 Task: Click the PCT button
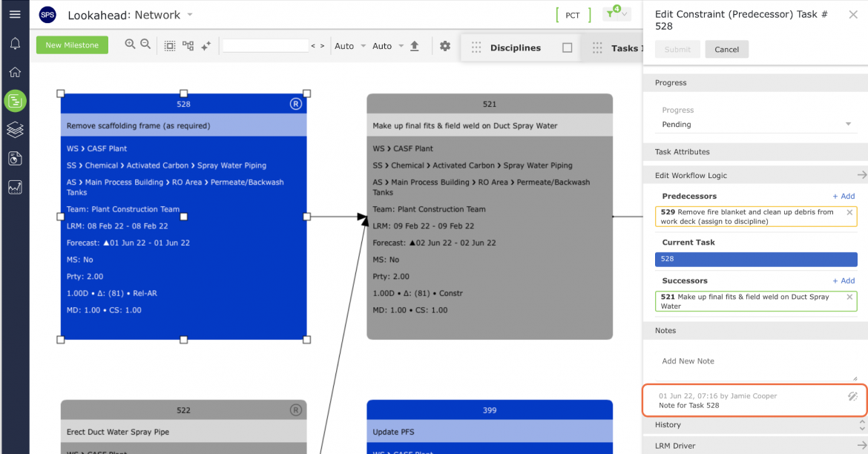573,15
